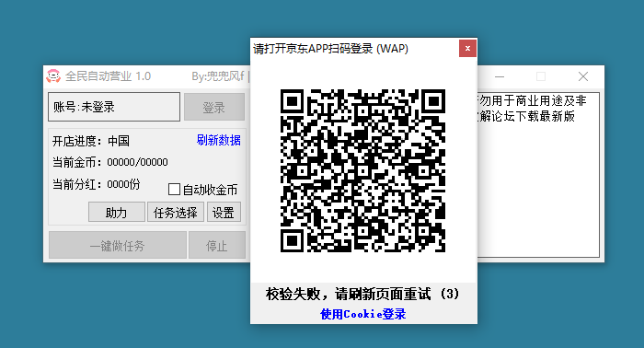Click the By:兜兜风f author text
Image resolution: width=644 pixels, height=348 pixels.
click(x=218, y=76)
